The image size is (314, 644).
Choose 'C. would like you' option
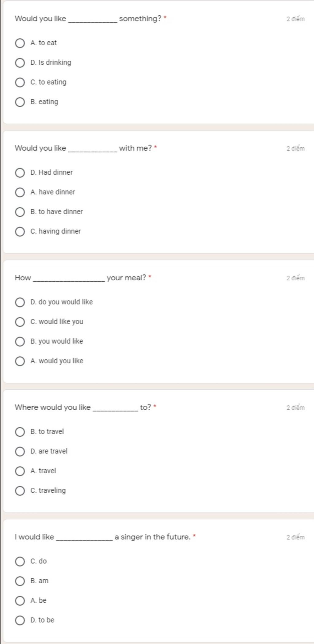(20, 322)
